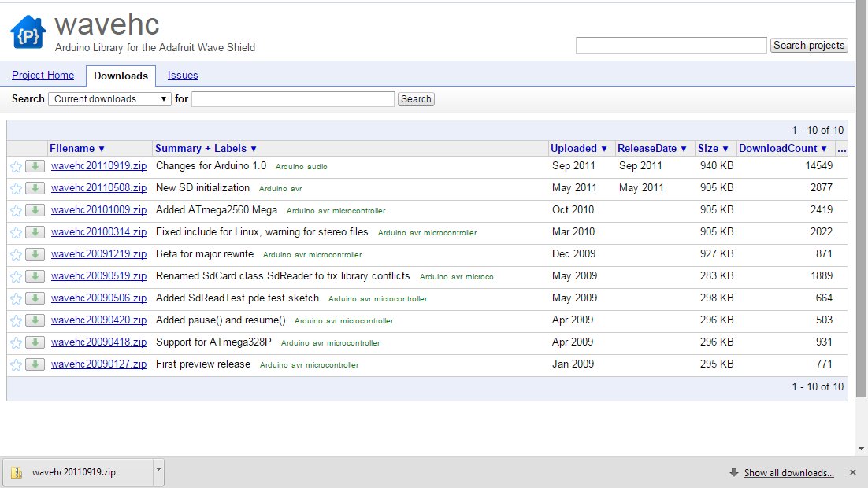This screenshot has height=488, width=868.
Task: Star the wavehc20100314.zip download
Action: coord(16,233)
